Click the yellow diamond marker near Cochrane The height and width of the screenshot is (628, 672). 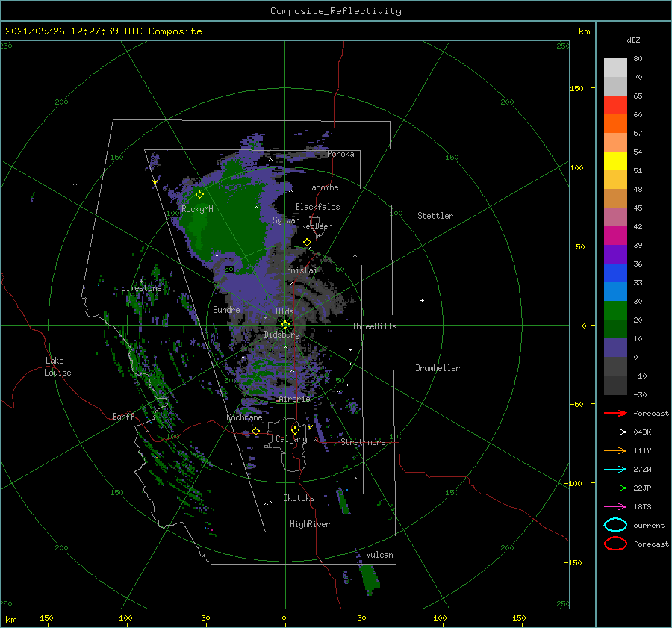coord(255,432)
